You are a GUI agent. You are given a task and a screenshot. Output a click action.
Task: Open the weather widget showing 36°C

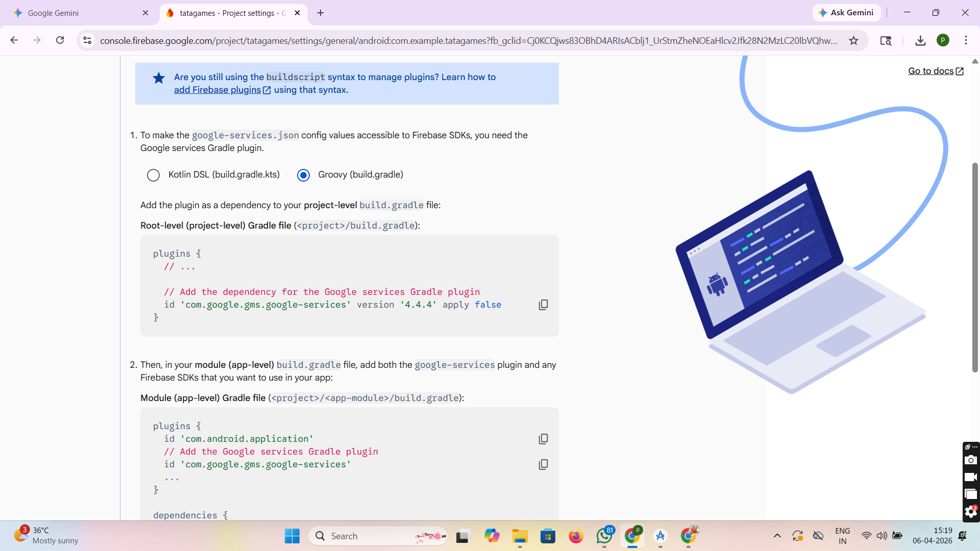coord(46,536)
